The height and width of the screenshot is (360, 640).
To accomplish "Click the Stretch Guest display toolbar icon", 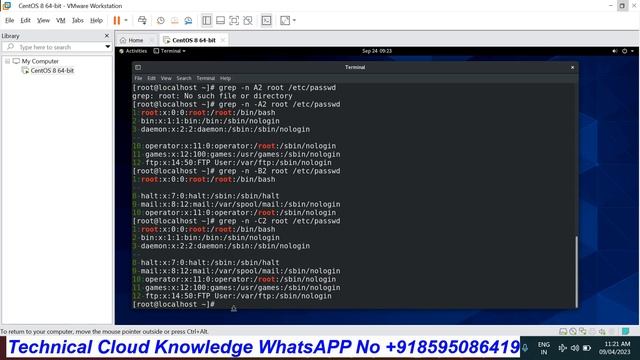I will click(x=285, y=20).
